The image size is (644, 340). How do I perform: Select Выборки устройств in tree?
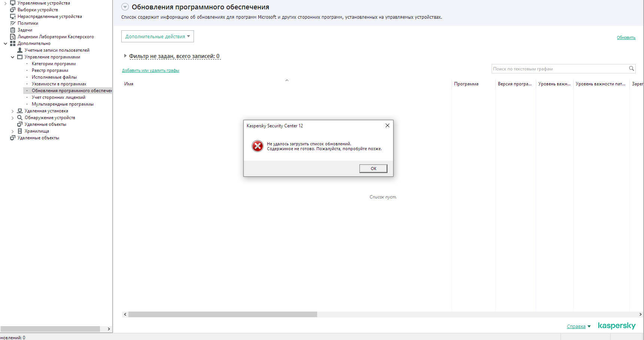click(37, 10)
